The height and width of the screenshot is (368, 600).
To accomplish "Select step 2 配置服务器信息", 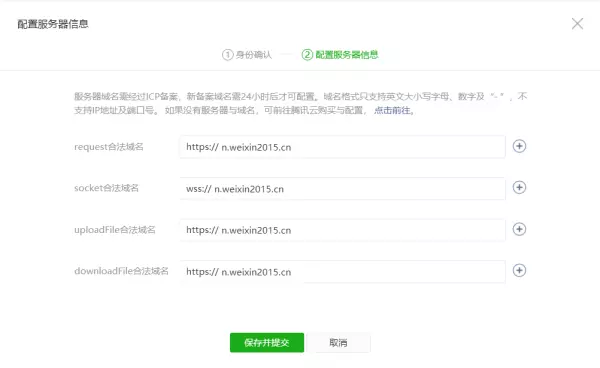I will 340,55.
